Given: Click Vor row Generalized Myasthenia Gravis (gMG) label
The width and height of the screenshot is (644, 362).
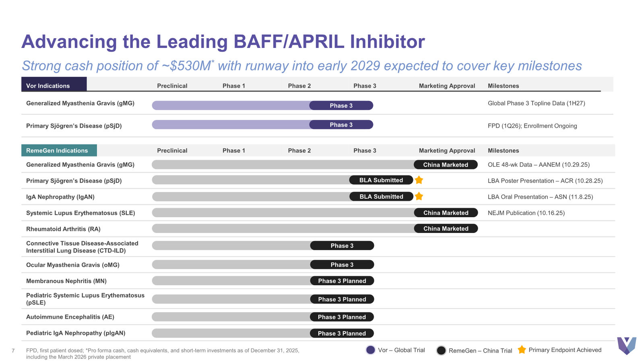Looking at the screenshot, I should click(x=80, y=103).
